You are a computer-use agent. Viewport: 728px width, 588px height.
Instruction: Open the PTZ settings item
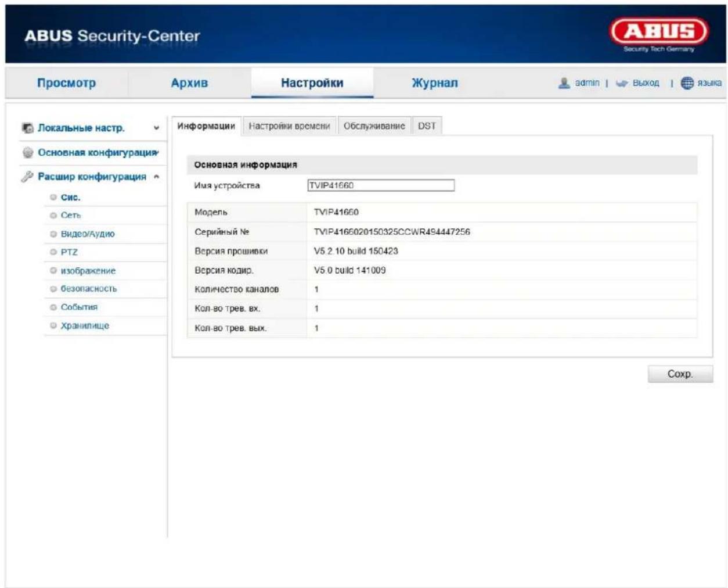point(69,252)
